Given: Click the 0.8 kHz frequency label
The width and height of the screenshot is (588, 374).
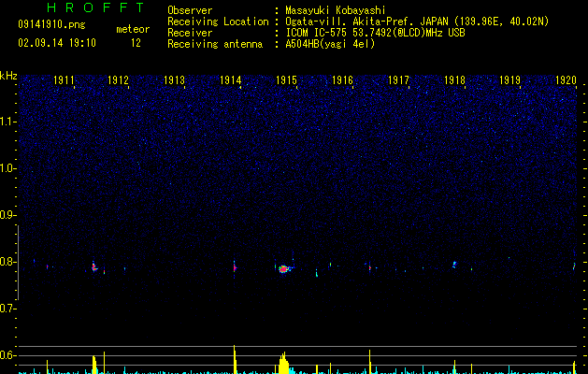Looking at the screenshot, I should pos(7,262).
